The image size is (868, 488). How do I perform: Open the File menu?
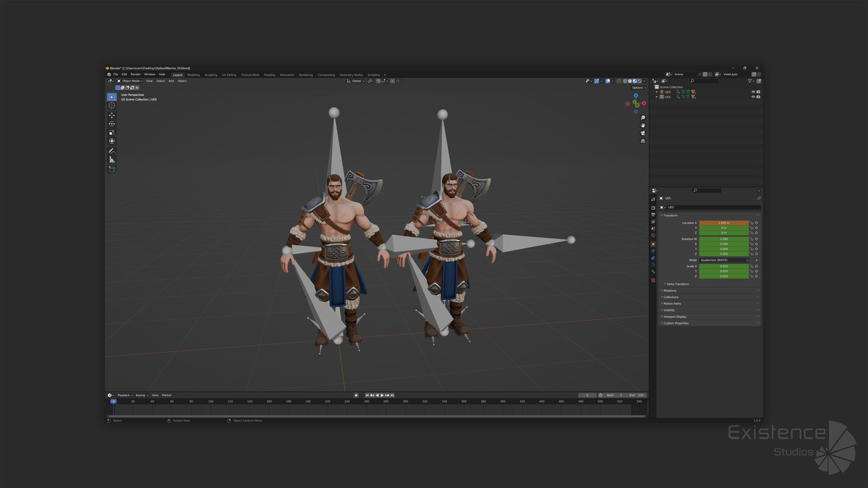pos(116,74)
